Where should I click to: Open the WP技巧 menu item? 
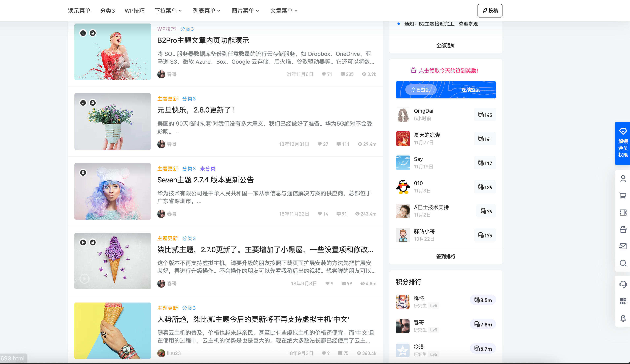click(x=135, y=10)
